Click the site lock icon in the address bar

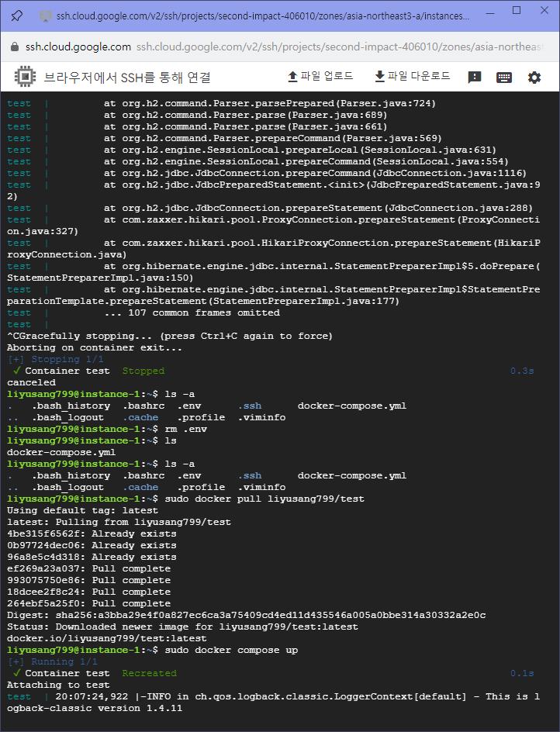(x=15, y=47)
